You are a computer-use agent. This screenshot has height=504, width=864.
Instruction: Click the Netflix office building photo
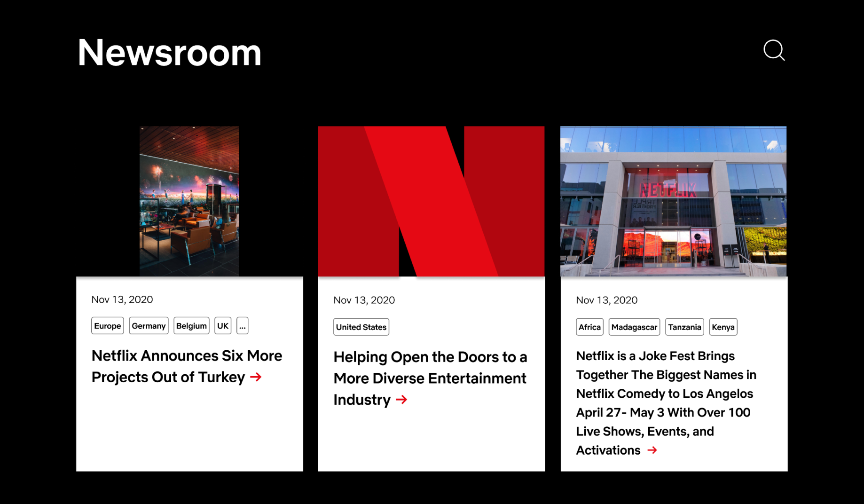point(673,201)
